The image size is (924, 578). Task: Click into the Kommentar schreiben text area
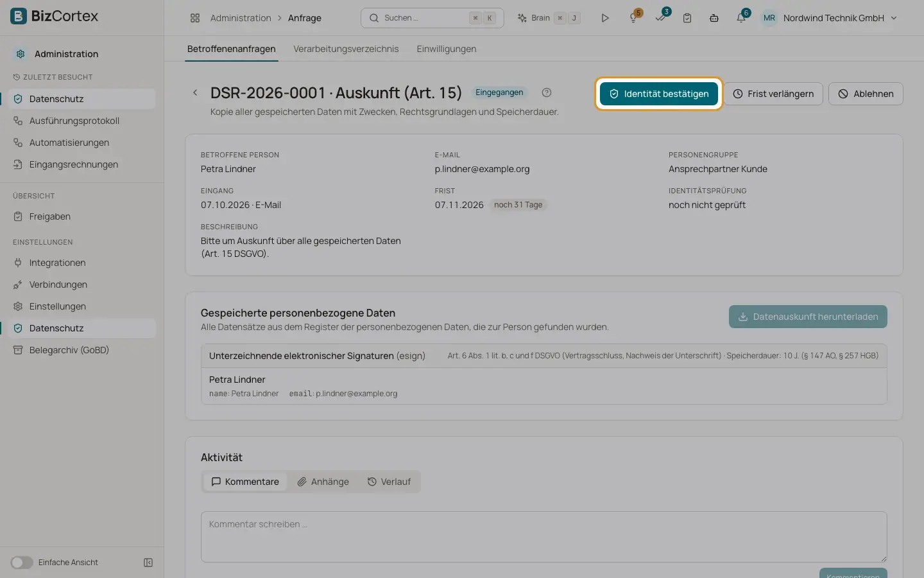pyautogui.click(x=544, y=537)
